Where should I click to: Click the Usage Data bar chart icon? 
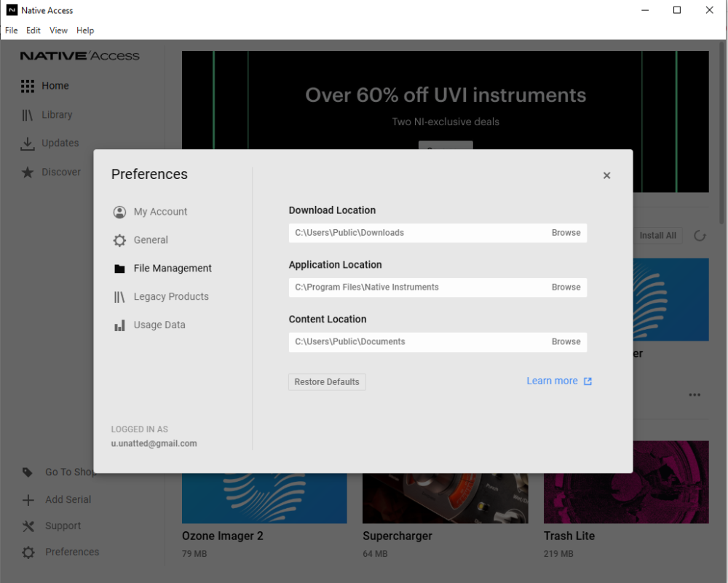119,325
